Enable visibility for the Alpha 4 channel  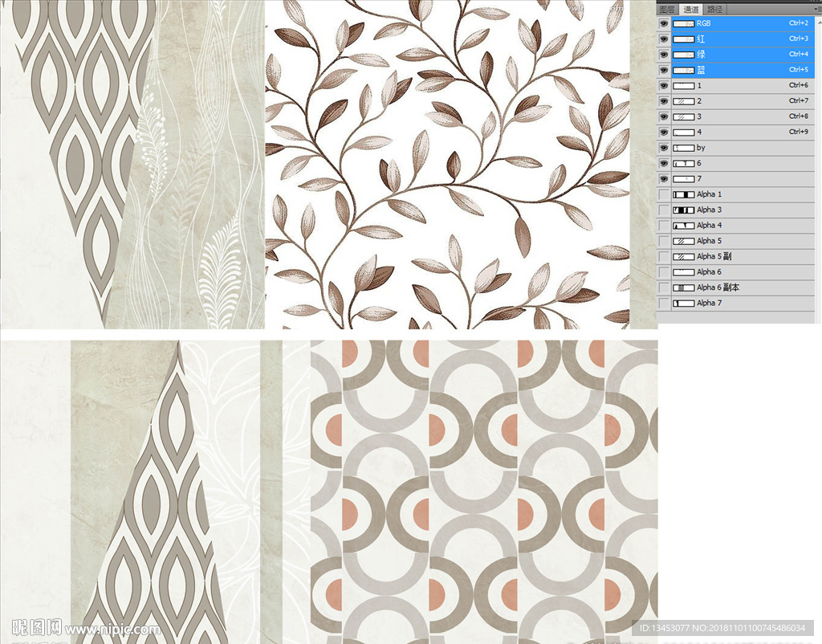pyautogui.click(x=664, y=226)
